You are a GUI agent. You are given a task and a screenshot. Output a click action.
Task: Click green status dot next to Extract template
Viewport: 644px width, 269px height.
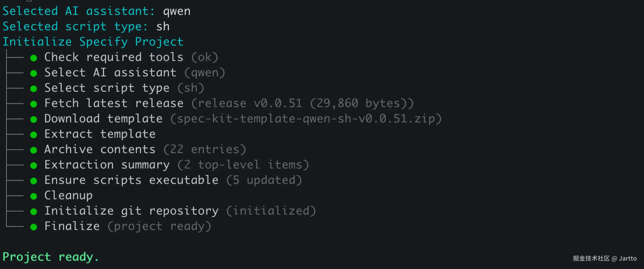pos(34,135)
